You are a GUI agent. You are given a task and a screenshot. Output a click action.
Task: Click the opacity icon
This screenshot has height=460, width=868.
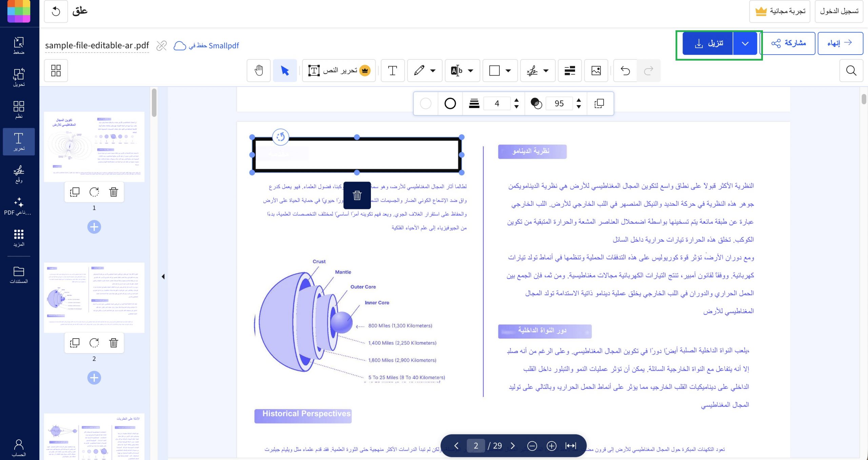point(536,103)
